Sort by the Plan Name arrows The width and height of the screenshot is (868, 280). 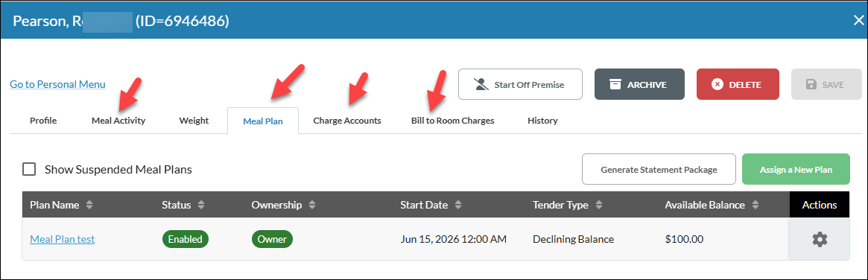coord(89,205)
